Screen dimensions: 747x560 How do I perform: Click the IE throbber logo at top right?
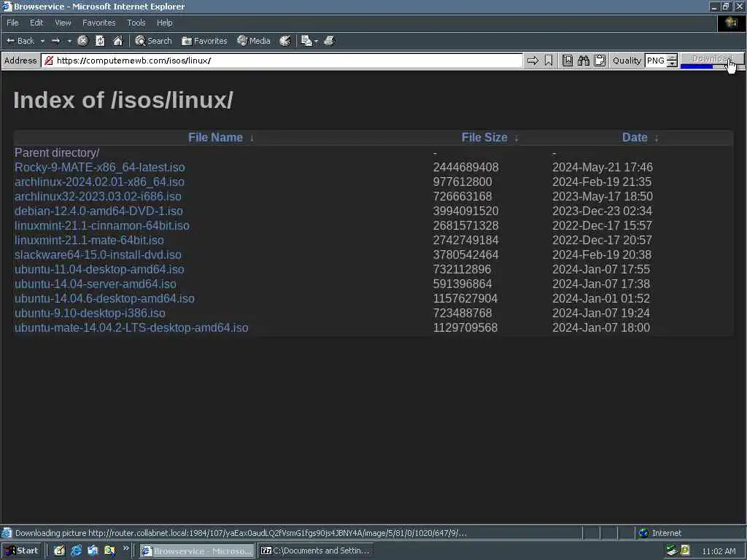(x=731, y=23)
